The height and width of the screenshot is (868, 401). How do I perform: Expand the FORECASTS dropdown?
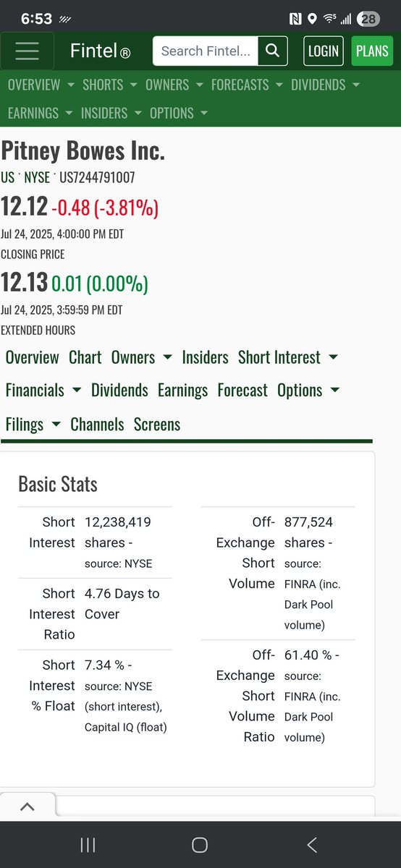pyautogui.click(x=247, y=85)
